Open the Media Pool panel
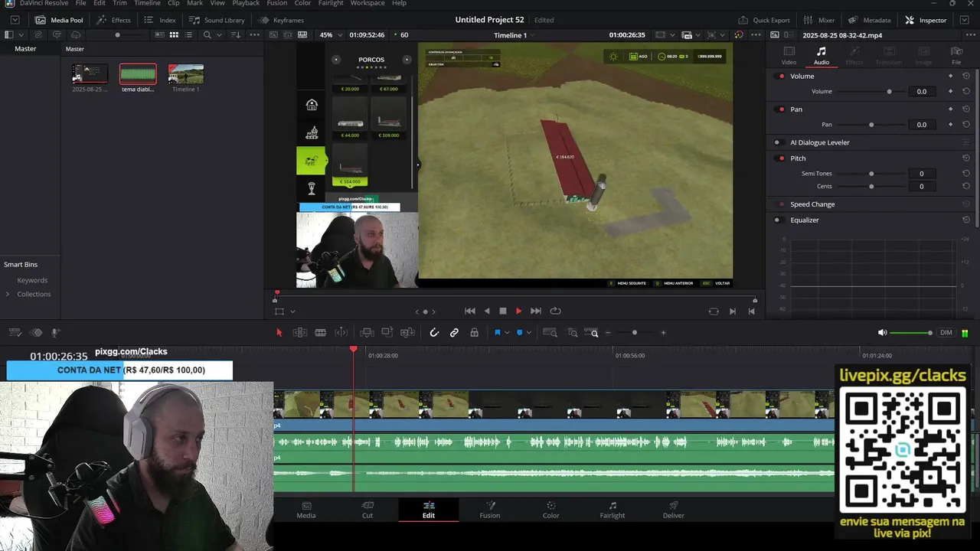This screenshot has height=551, width=980. 59,20
